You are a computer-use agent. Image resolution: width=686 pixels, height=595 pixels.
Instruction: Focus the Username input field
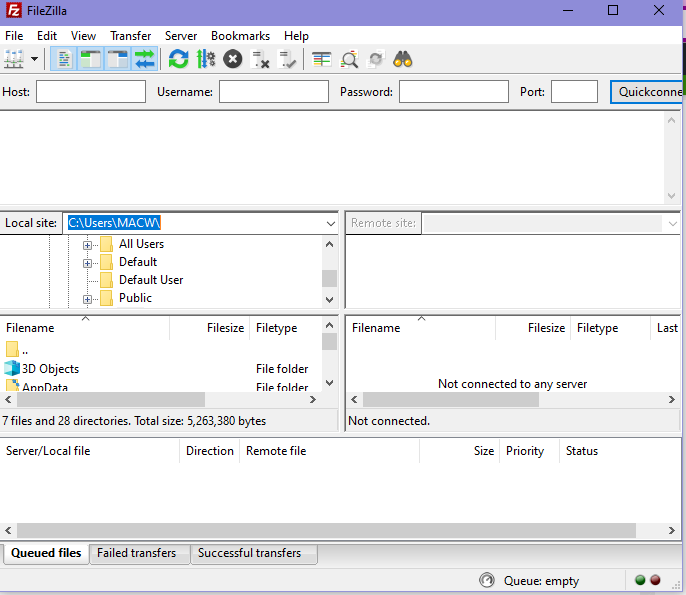(274, 91)
